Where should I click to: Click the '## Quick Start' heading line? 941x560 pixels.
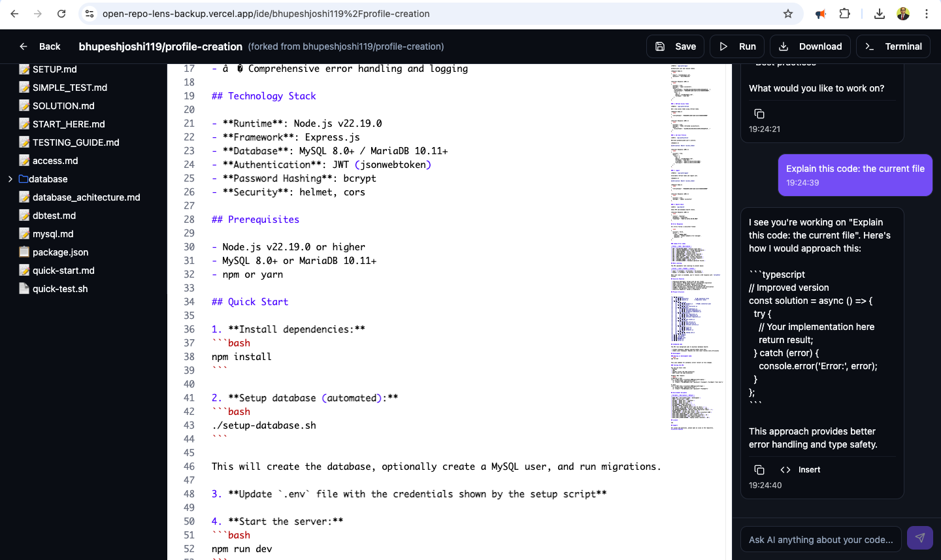click(x=250, y=302)
